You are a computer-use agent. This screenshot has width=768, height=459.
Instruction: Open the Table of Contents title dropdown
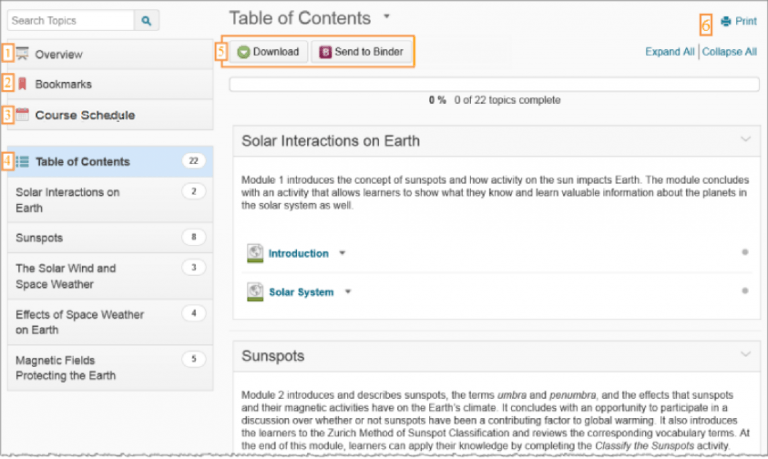pos(387,18)
